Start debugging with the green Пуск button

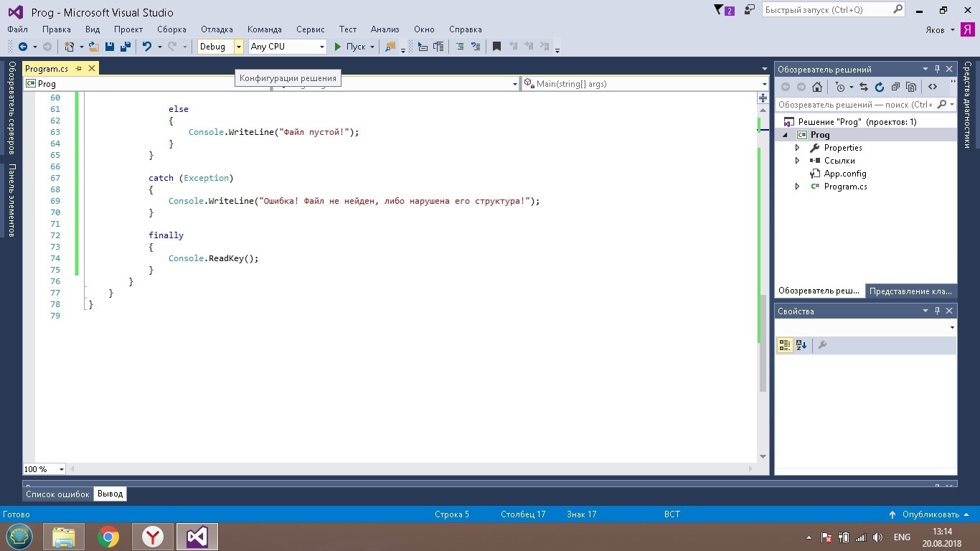349,47
